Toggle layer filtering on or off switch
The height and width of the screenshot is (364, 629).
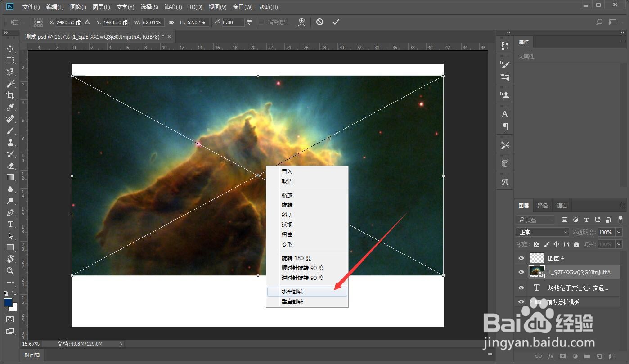tap(620, 220)
